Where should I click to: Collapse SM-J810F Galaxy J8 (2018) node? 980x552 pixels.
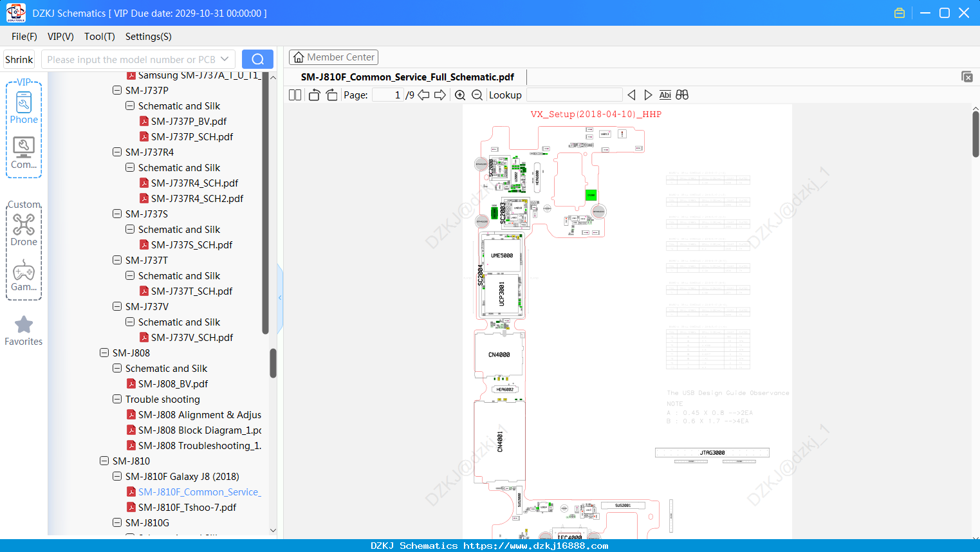pos(117,477)
